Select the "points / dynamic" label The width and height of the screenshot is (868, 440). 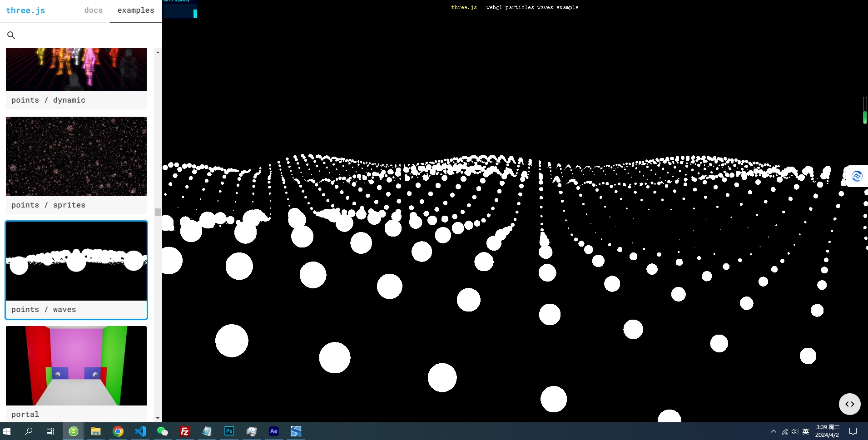(48, 100)
